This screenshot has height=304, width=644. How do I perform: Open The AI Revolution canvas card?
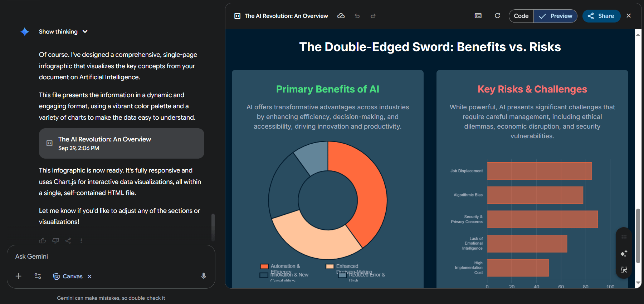122,143
